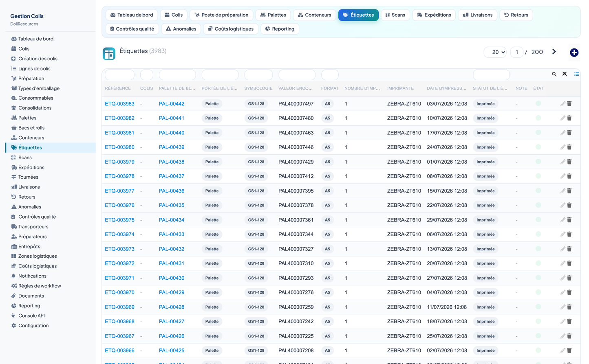The image size is (589, 364).
Task: Click the Étiquettes module icon beside the page title
Action: (x=109, y=53)
